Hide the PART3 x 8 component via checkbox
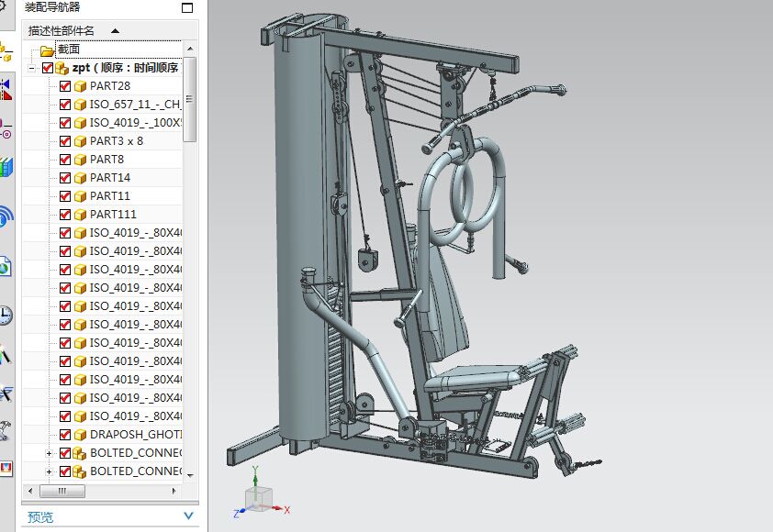 click(65, 141)
